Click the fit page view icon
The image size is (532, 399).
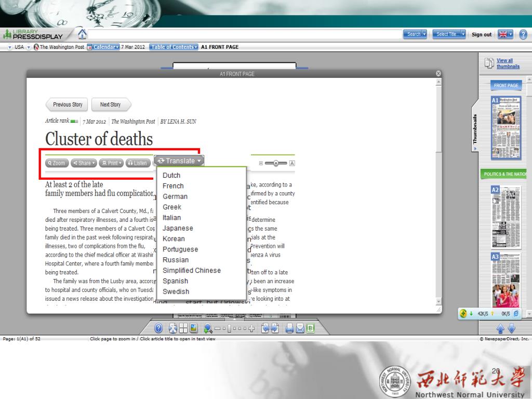(x=172, y=328)
